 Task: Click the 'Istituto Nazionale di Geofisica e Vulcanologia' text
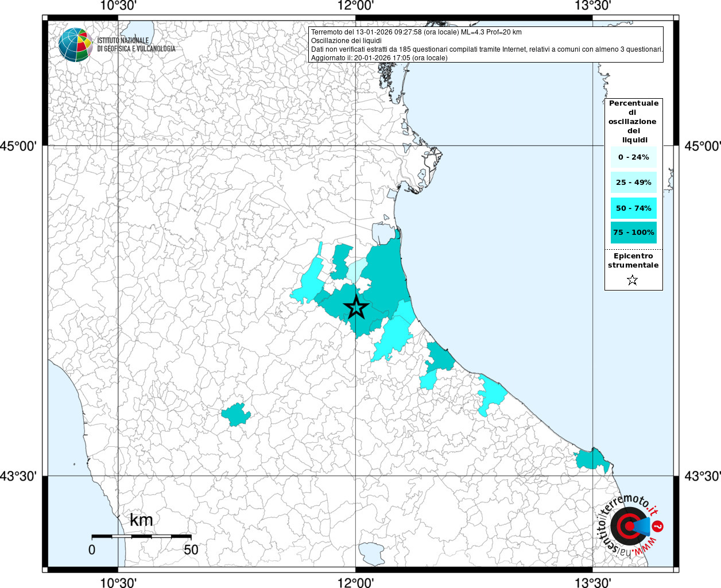(135, 45)
